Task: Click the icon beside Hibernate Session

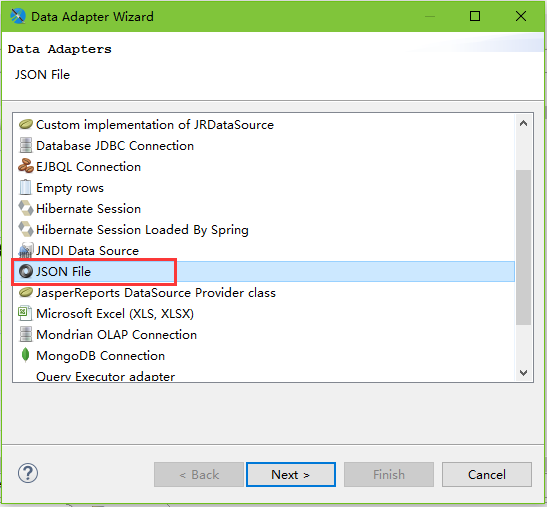Action: (25, 208)
